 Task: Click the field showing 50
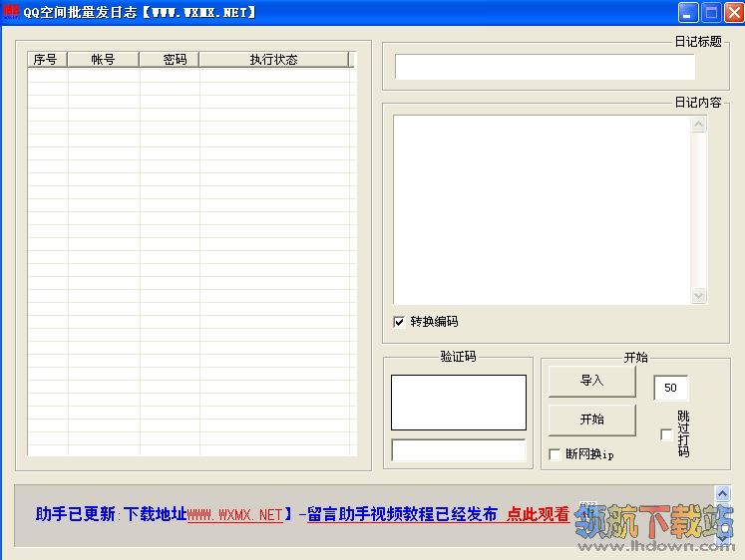coord(670,388)
